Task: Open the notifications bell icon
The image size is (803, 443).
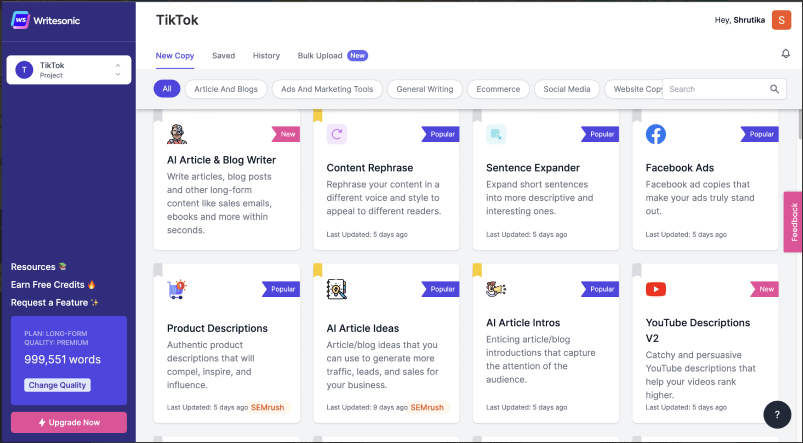Action: pos(786,53)
